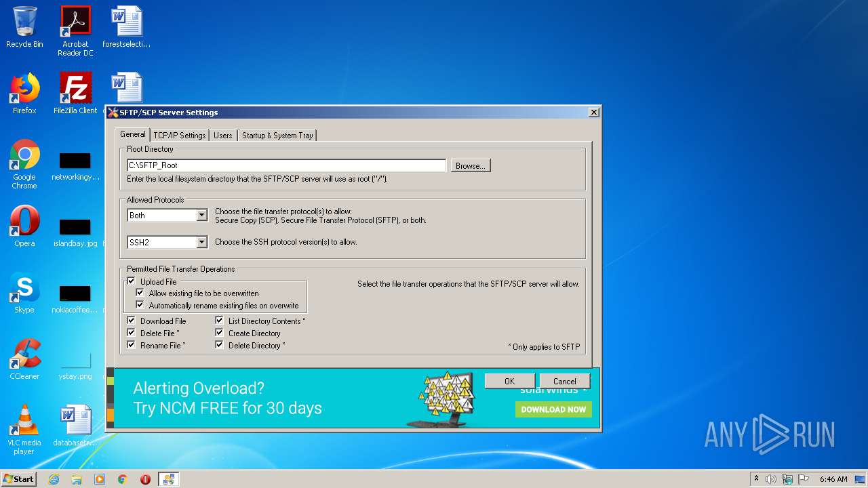Open network status tray icon

[x=787, y=479]
